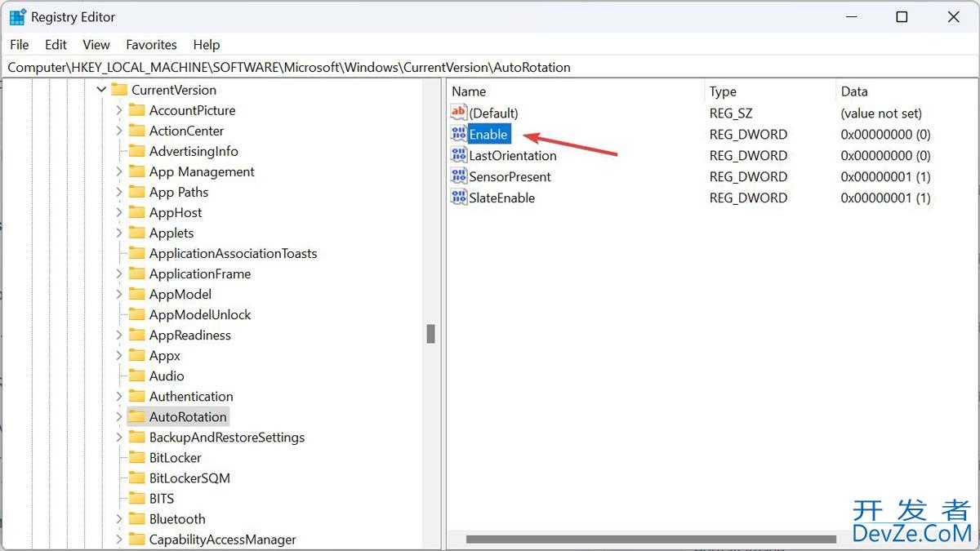Expand the ActionCenter key

point(118,131)
